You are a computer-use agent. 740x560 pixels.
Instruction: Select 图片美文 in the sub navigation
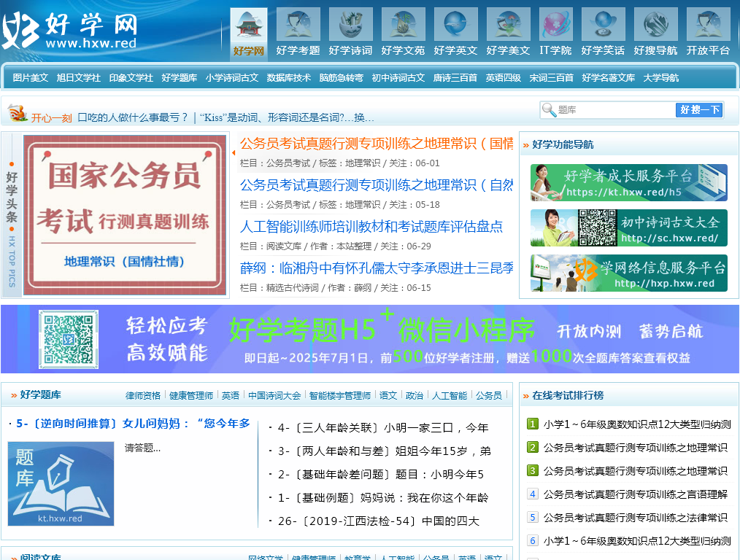30,78
